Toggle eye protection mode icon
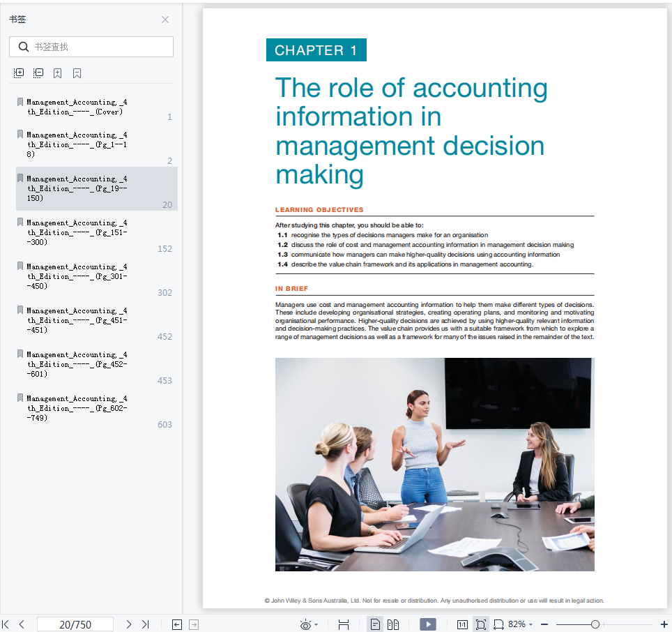The height and width of the screenshot is (632, 672). point(305,625)
